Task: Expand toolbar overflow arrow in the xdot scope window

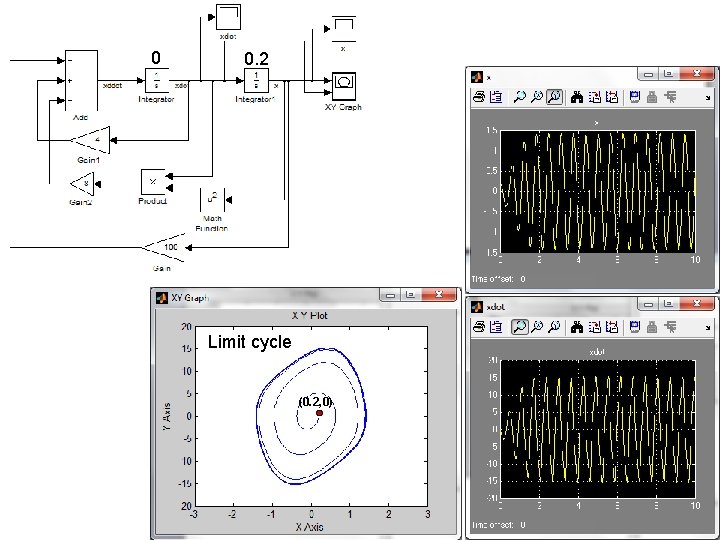Action: pyautogui.click(x=708, y=327)
